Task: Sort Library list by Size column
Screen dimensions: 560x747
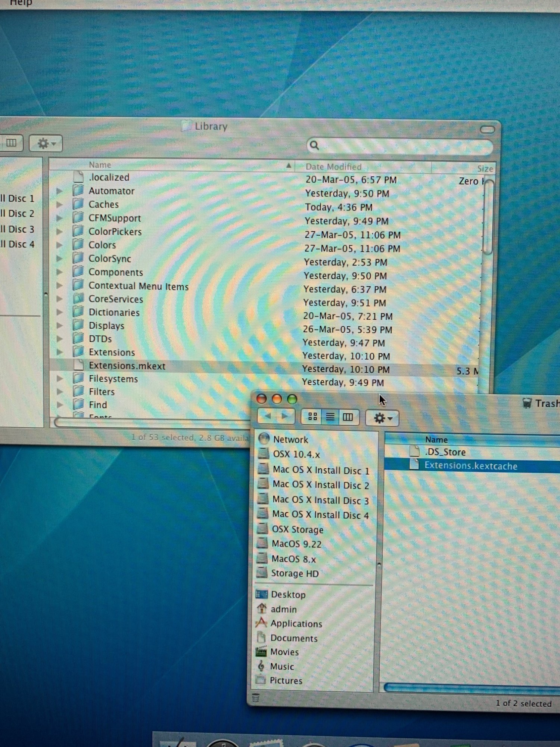Action: tap(464, 168)
